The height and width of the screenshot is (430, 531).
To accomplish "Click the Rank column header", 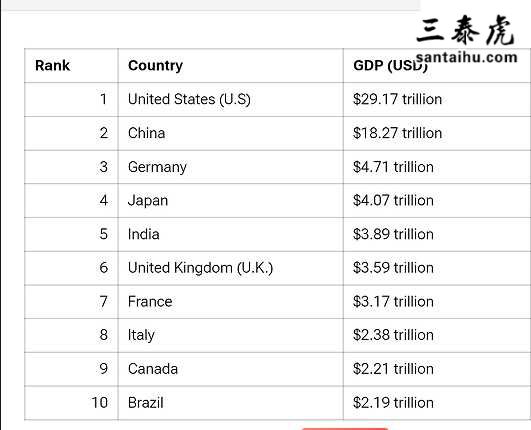I will 52,65.
